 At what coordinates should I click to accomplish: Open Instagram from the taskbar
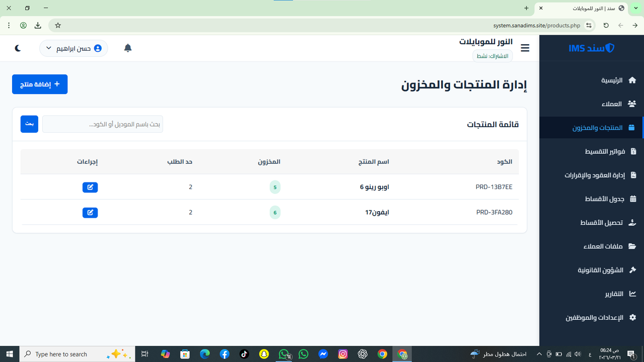[x=343, y=354]
